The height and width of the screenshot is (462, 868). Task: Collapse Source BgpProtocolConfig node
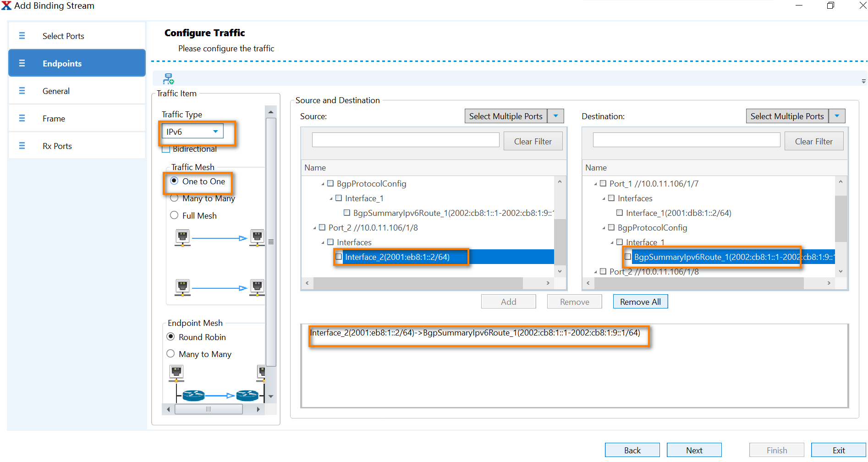tap(323, 184)
